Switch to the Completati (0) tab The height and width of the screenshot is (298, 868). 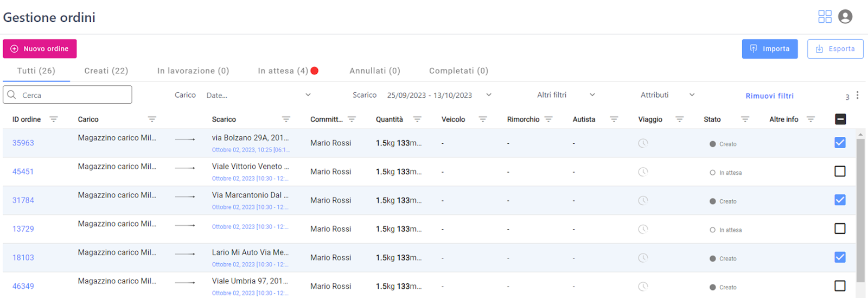(459, 71)
